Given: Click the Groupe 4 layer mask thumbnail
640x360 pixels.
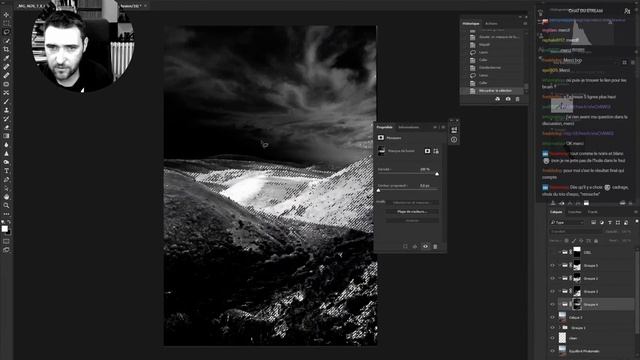Looking at the screenshot, I should point(577,304).
